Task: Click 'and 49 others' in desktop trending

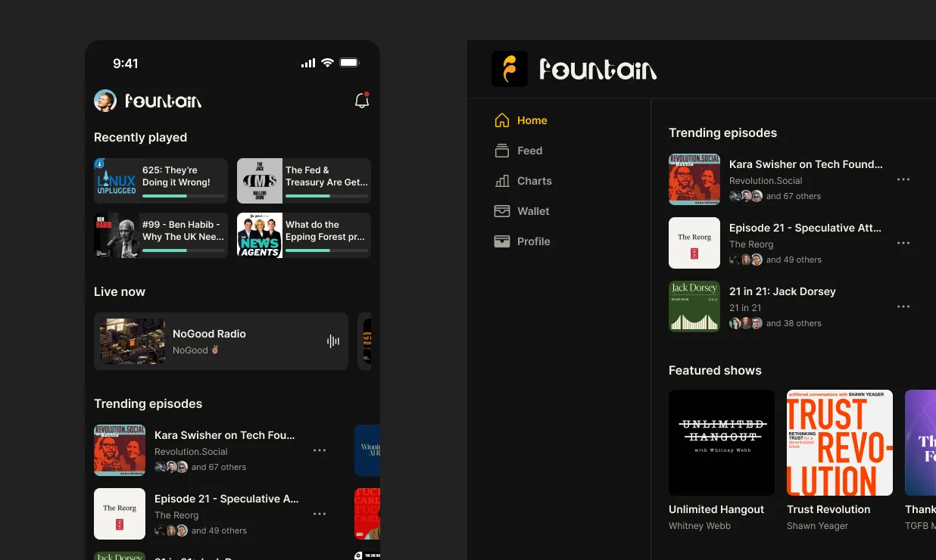Action: coord(794,260)
